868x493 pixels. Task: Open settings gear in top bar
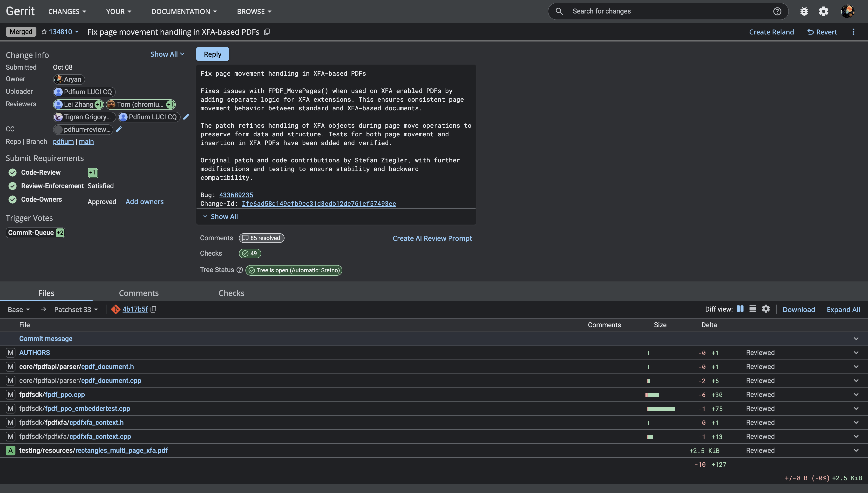coord(824,12)
